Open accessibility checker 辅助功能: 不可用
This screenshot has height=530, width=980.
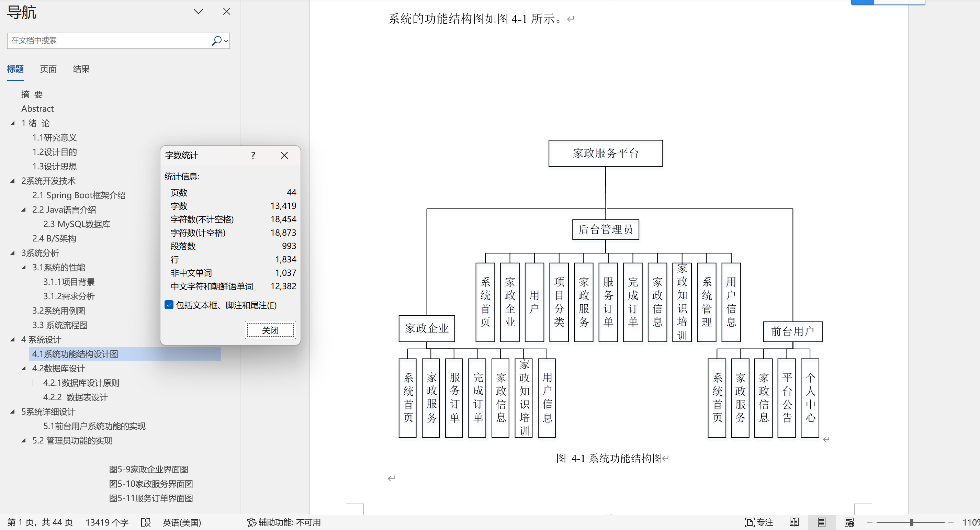point(283,522)
